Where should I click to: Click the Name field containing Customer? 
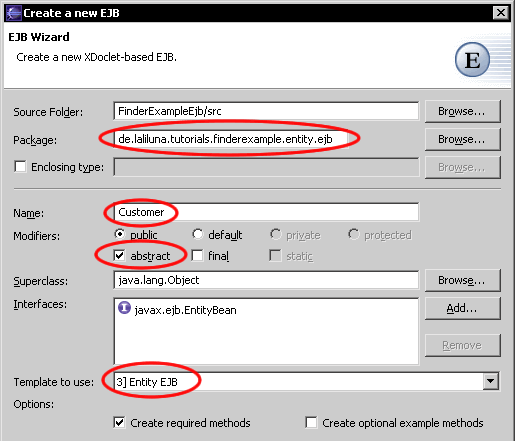click(x=266, y=212)
